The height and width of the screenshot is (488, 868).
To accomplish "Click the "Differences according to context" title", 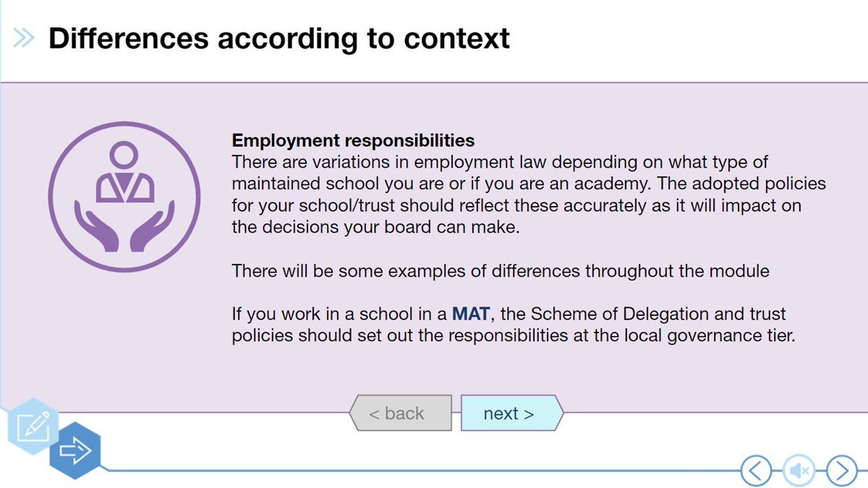I will click(x=279, y=38).
